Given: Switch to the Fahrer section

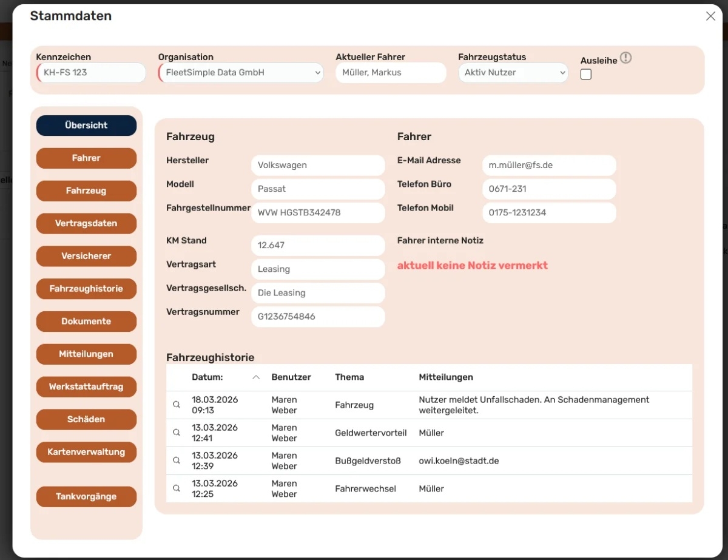Looking at the screenshot, I should click(x=86, y=158).
